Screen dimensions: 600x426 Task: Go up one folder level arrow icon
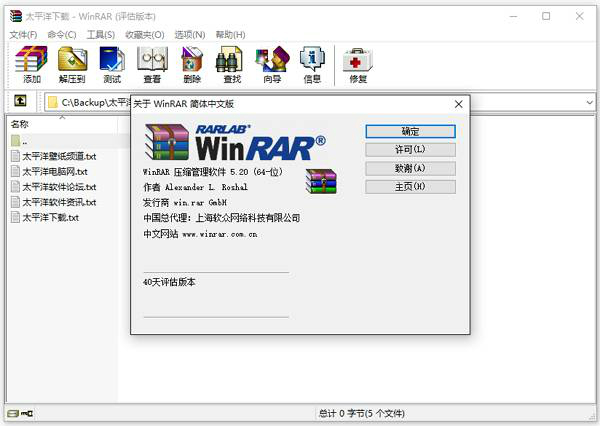point(20,101)
